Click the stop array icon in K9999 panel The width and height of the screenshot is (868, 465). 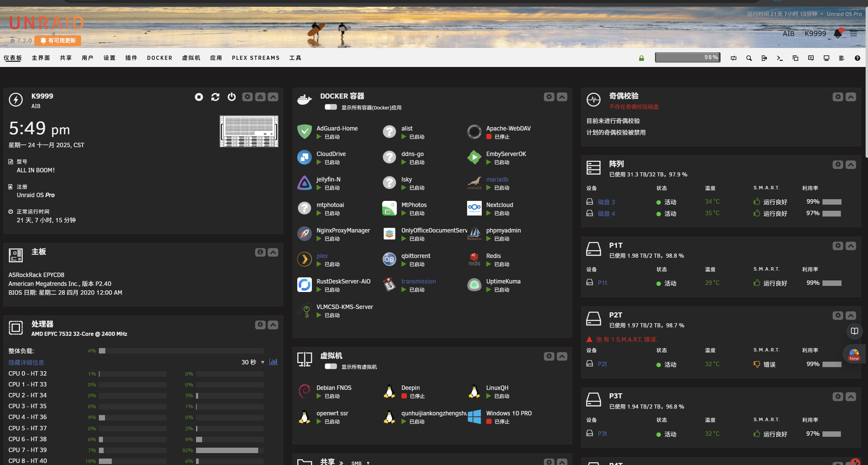pyautogui.click(x=199, y=97)
